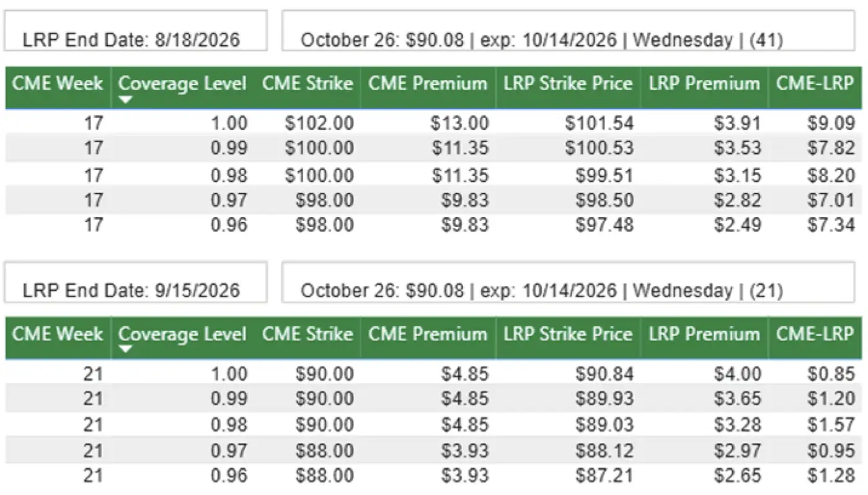Sort by CME Strike in top table
868x495 pixels.
tap(307, 84)
